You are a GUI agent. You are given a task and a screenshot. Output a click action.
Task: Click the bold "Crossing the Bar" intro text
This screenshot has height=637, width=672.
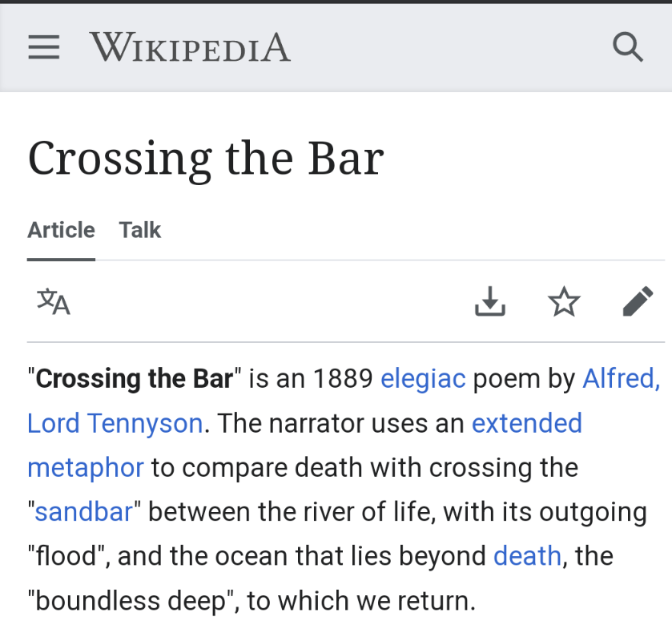click(134, 378)
